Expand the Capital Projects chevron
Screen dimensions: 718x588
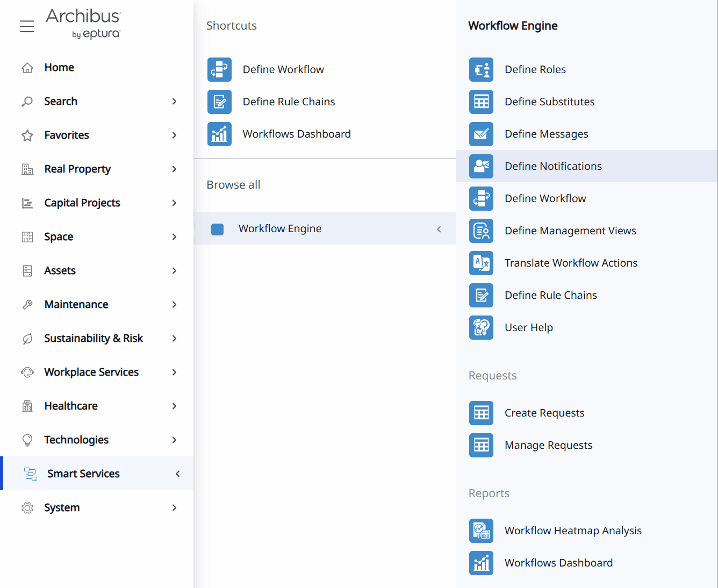pyautogui.click(x=174, y=203)
